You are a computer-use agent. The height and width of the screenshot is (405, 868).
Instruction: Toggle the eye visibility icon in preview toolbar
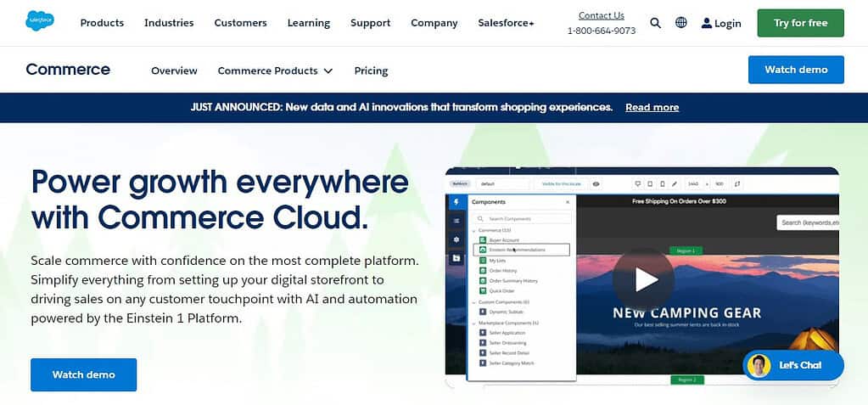596,184
